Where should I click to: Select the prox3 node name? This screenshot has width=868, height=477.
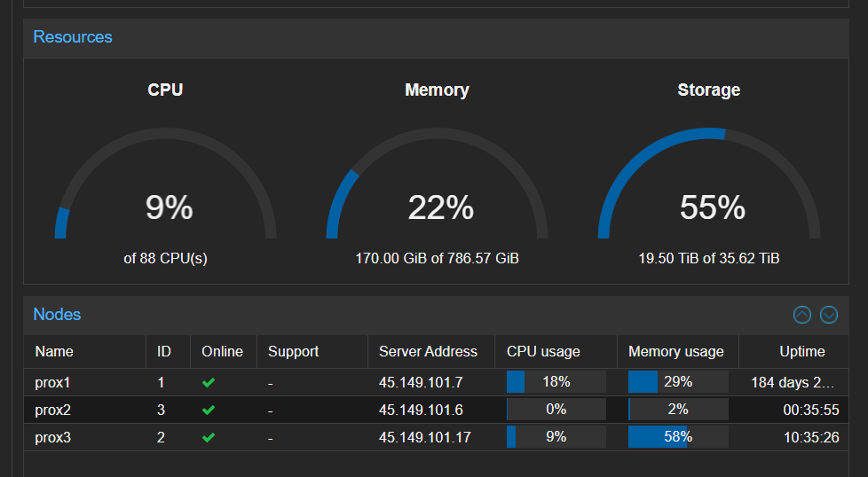(52, 438)
